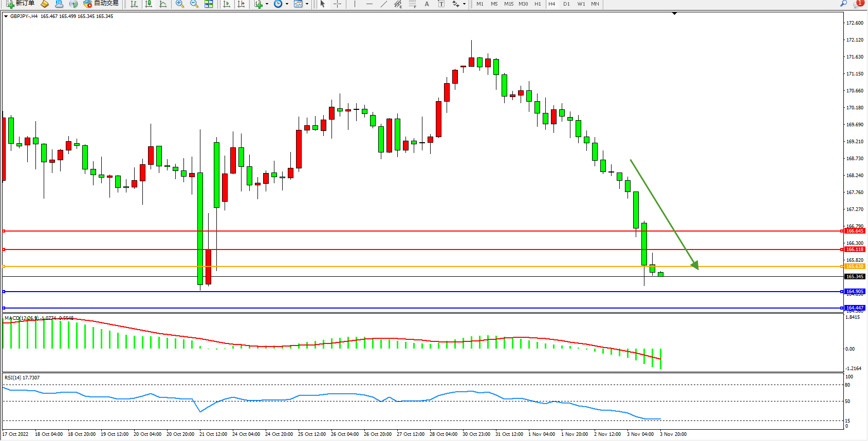Select the trendline drawing tool
This screenshot has width=868, height=441.
383,4
